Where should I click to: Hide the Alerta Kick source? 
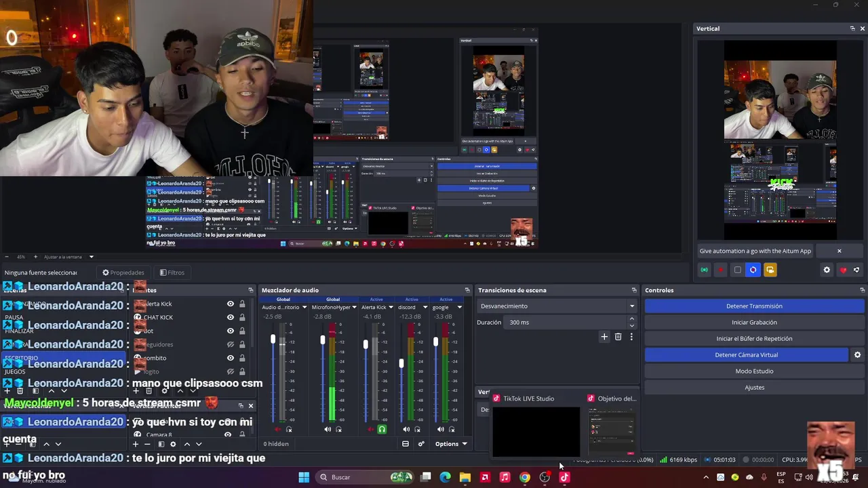coord(231,304)
